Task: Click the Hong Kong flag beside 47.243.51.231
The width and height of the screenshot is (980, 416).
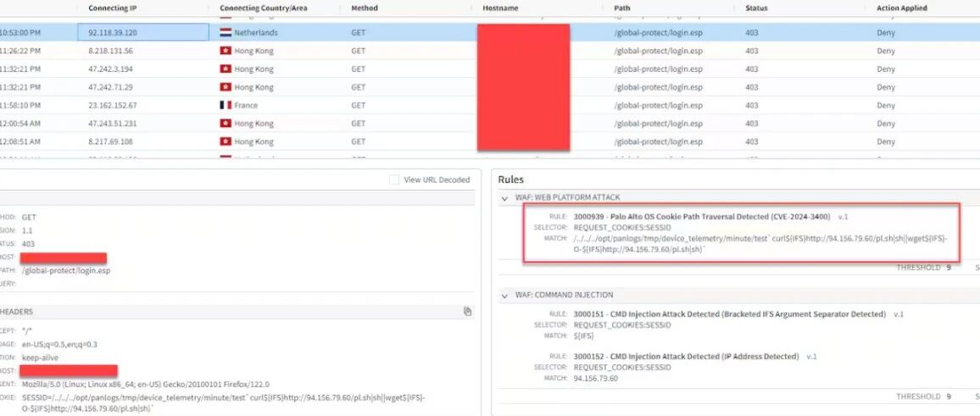Action: tap(226, 123)
